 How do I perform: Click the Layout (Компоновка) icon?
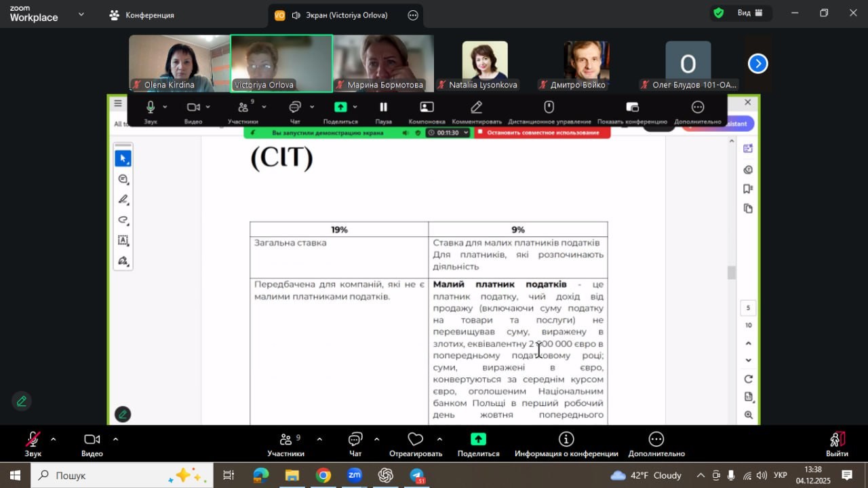click(427, 107)
